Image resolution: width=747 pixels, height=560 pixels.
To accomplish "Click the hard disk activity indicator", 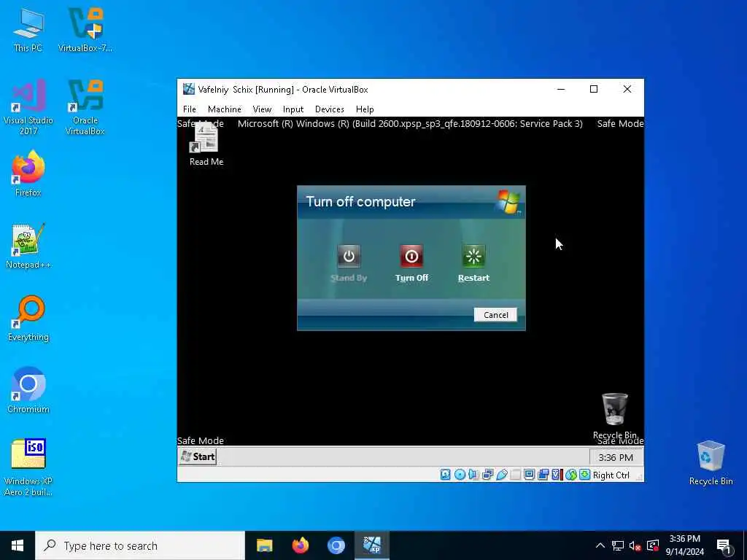I will (446, 475).
